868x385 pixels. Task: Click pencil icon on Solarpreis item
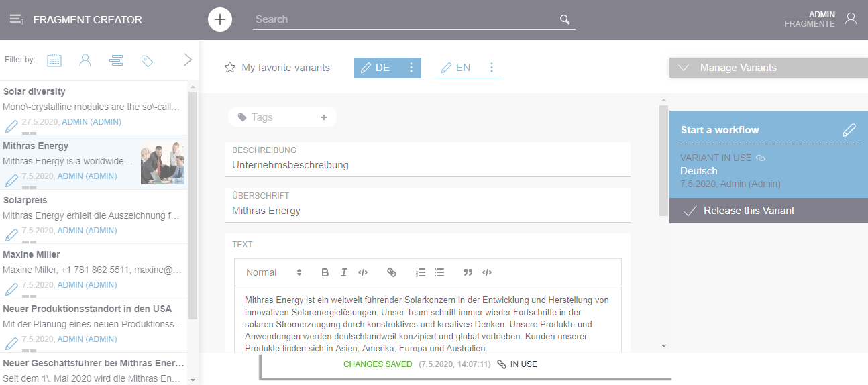(11, 235)
